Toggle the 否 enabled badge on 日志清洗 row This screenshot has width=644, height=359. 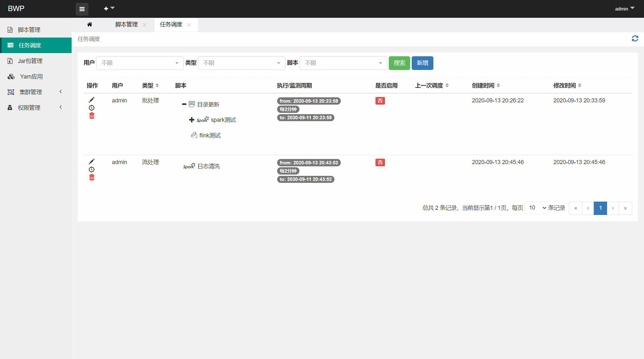click(x=380, y=162)
